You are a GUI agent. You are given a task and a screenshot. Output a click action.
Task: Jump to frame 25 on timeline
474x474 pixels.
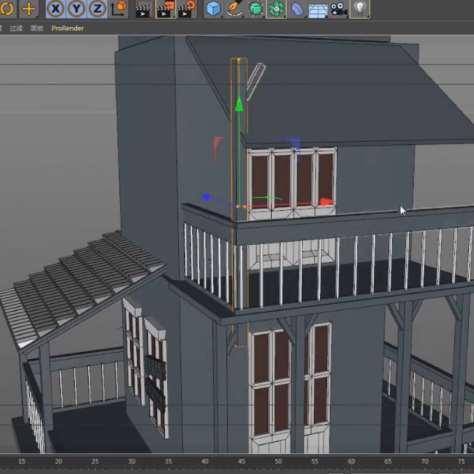click(95, 461)
